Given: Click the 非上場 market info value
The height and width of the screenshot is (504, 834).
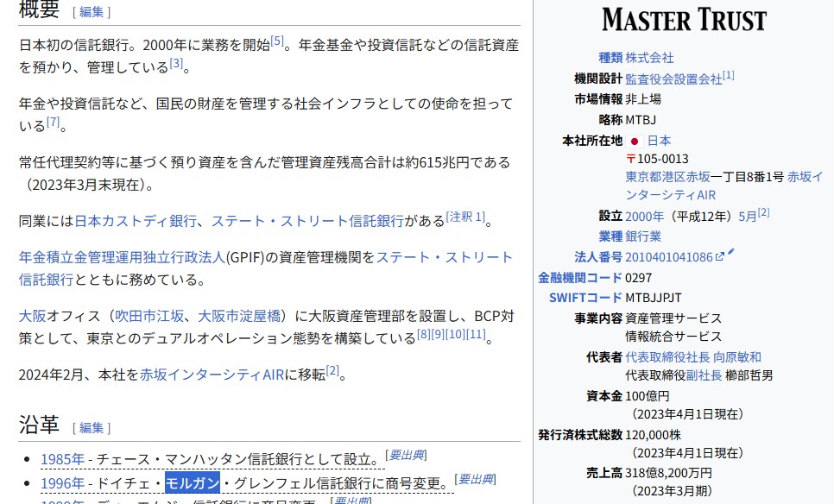Looking at the screenshot, I should coord(643,99).
